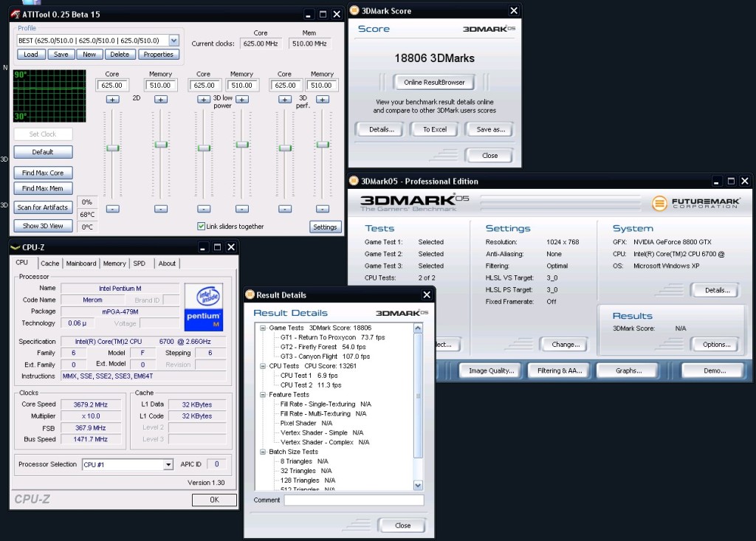
Task: Click the 3DMark05 Professional Edition window icon
Action: click(354, 181)
